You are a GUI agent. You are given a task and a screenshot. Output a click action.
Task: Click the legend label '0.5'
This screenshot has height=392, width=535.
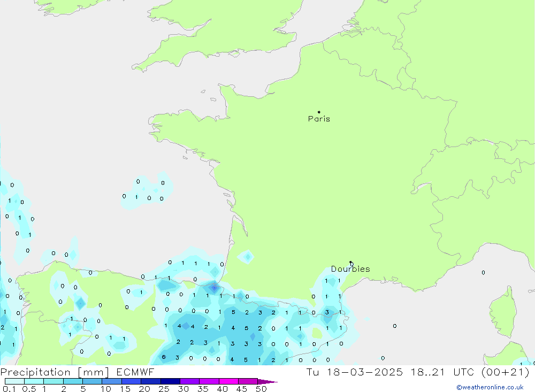29,389
